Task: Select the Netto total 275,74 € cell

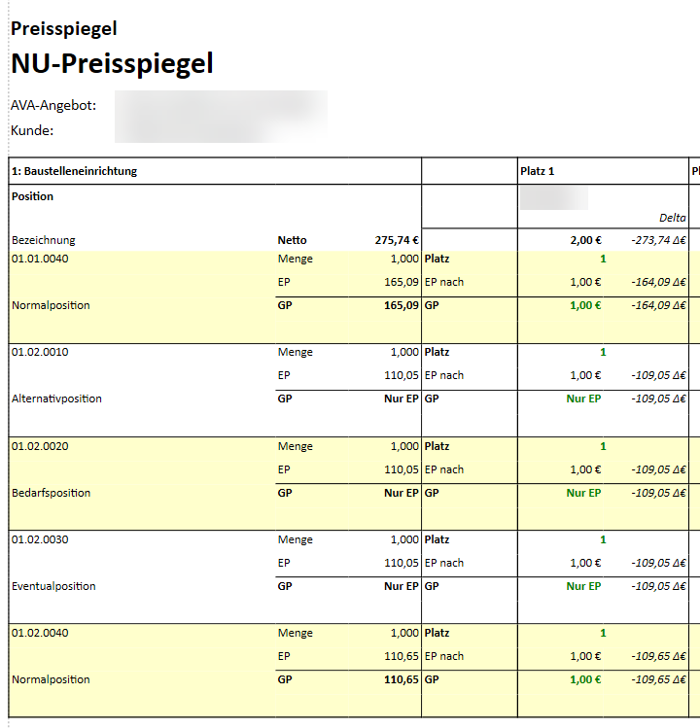Action: [396, 240]
